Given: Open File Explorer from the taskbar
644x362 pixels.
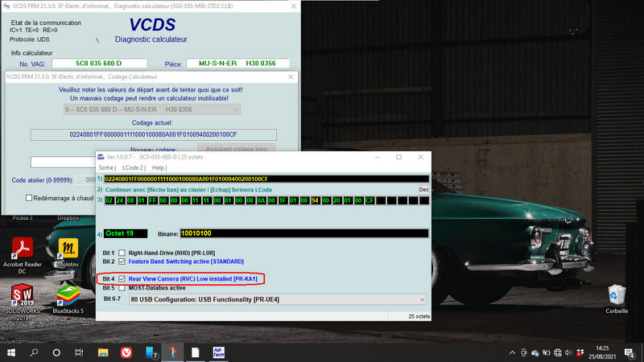Looking at the screenshot, I should point(103,352).
